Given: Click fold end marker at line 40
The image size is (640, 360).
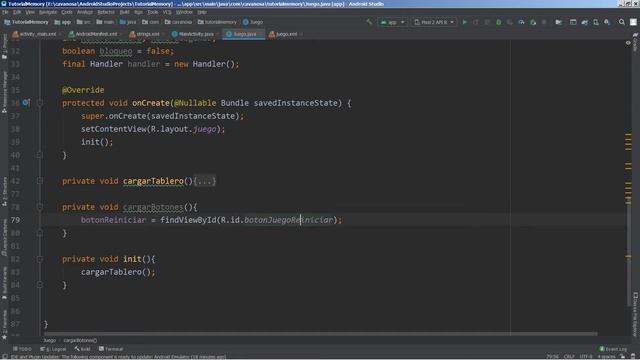Looking at the screenshot, I should tap(40, 155).
